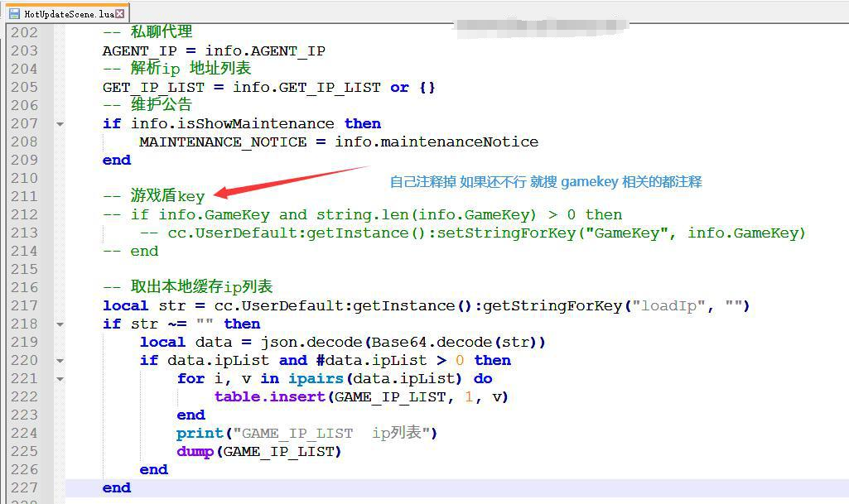Click line number 227 in the margin
This screenshot has width=849, height=504.
pos(25,487)
